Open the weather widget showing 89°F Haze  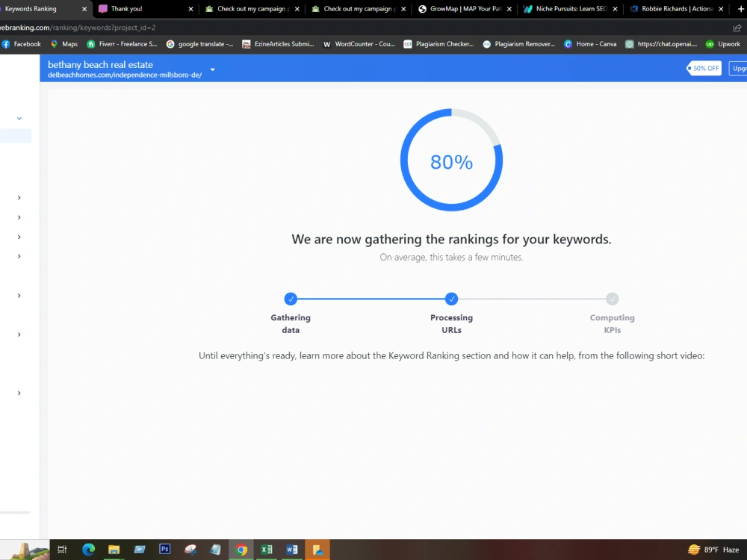coord(713,550)
